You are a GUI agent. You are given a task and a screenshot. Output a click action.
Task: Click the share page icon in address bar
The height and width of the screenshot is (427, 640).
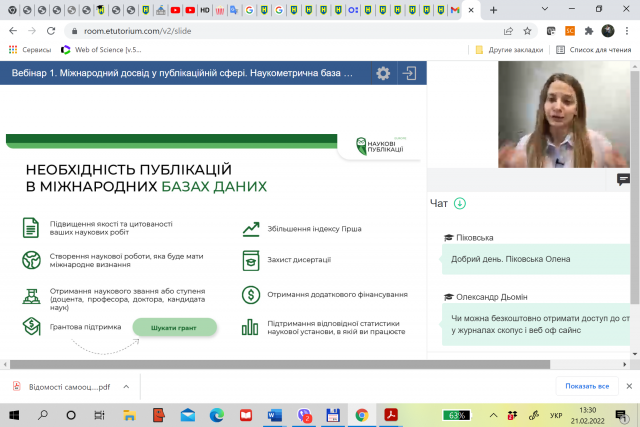[x=509, y=31]
